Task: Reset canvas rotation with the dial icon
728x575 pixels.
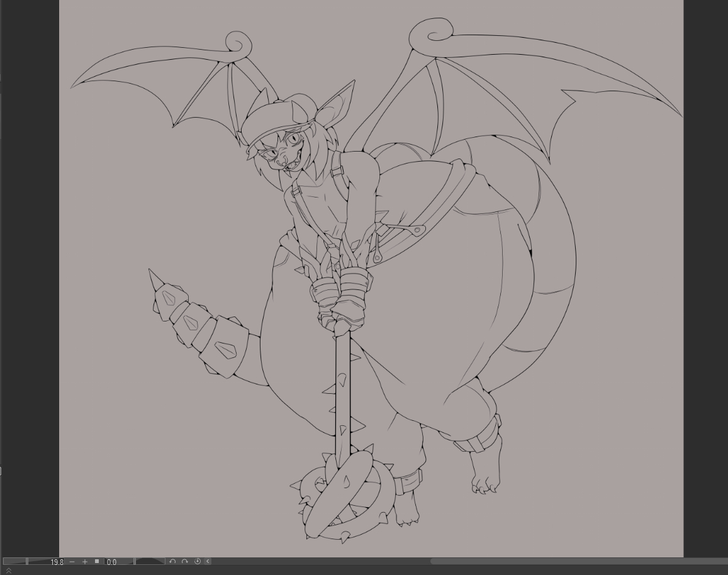Action: pyautogui.click(x=197, y=562)
